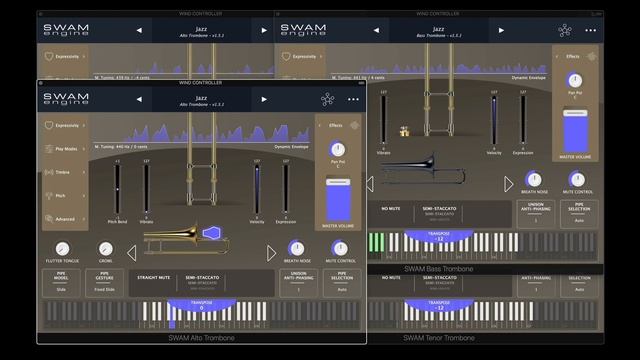Click Transpose -12 control in Tenor Trombone window
This screenshot has width=640, height=360.
click(x=439, y=306)
